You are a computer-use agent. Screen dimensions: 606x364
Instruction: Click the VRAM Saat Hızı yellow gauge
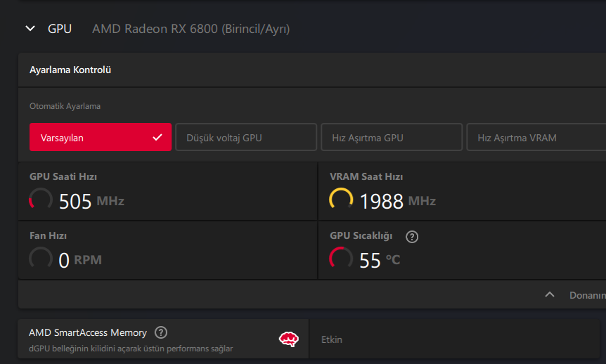(341, 200)
